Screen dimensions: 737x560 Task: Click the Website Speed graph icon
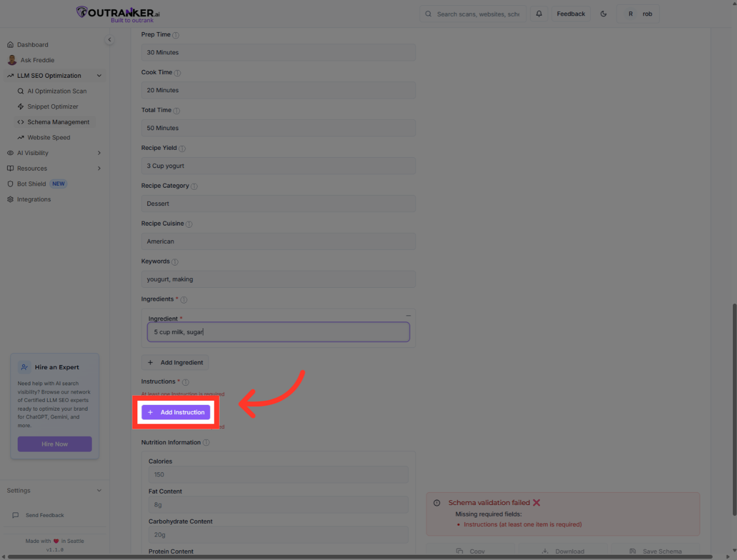(21, 137)
